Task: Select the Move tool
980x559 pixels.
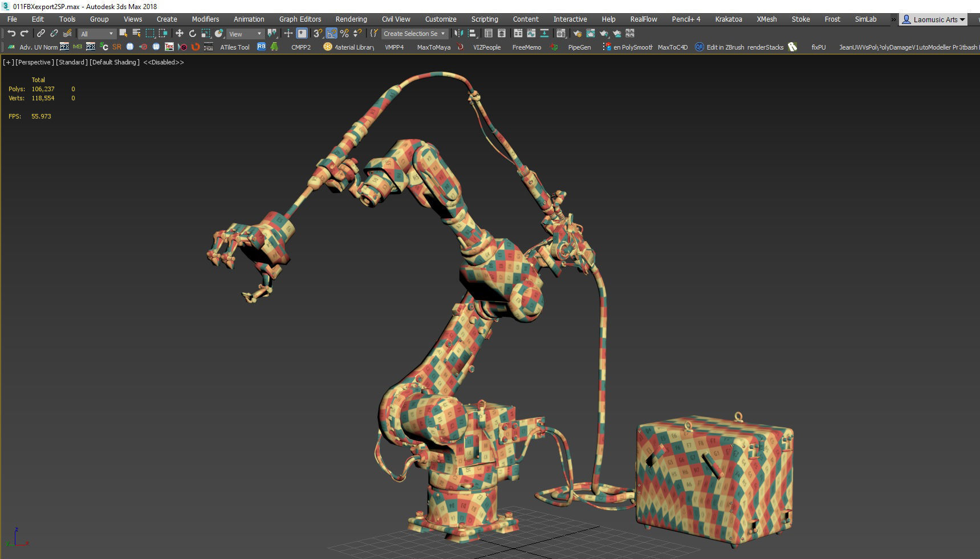Action: tap(179, 34)
